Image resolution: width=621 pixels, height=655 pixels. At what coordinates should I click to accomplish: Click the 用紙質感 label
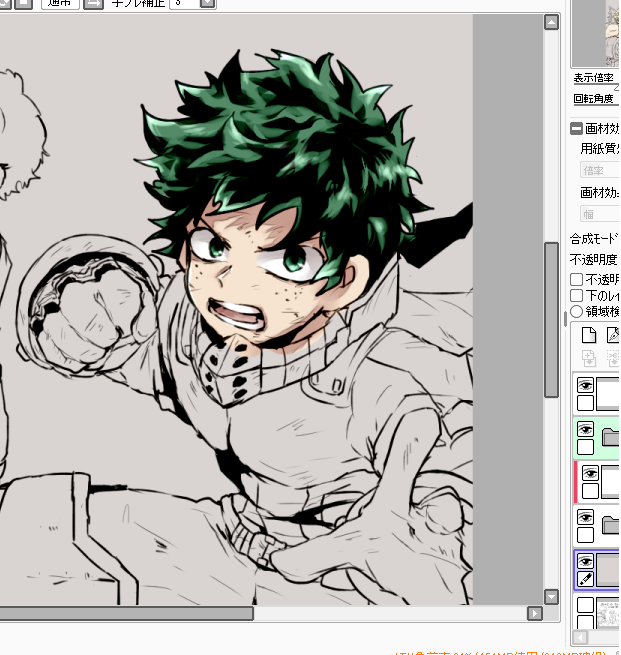(x=600, y=148)
